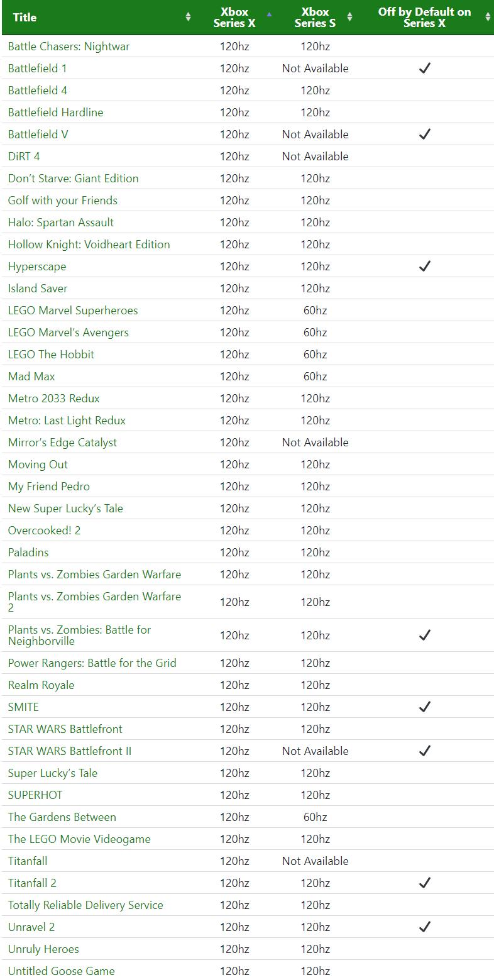
Task: Open the Hollow Knight: Voidheart Edition link
Action: 89,244
